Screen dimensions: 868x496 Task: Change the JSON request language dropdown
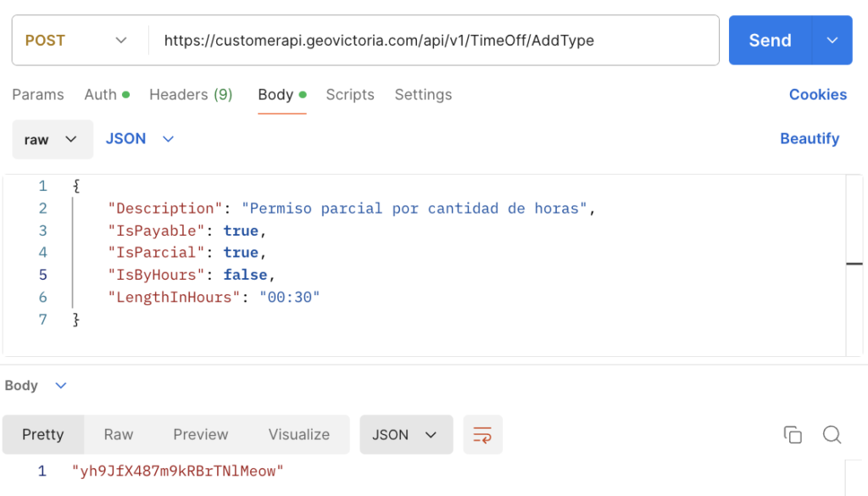pos(140,139)
